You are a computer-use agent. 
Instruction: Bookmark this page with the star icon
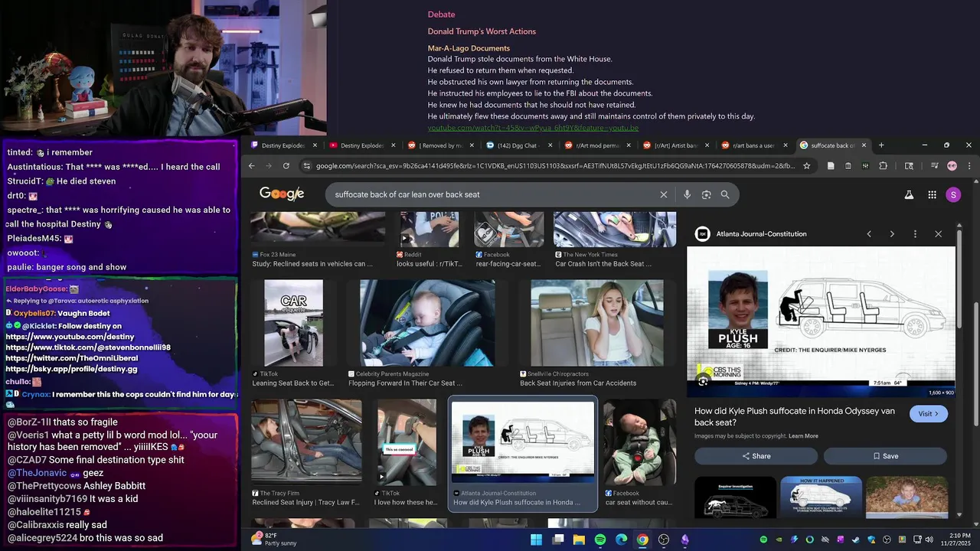(x=806, y=165)
